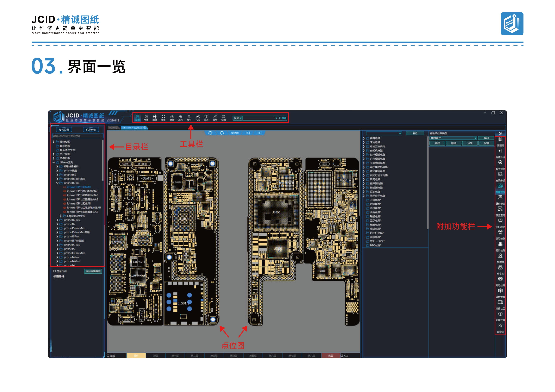Switch to the 第三层 layer tab
Screen dimensions: 555x392
tap(214, 356)
